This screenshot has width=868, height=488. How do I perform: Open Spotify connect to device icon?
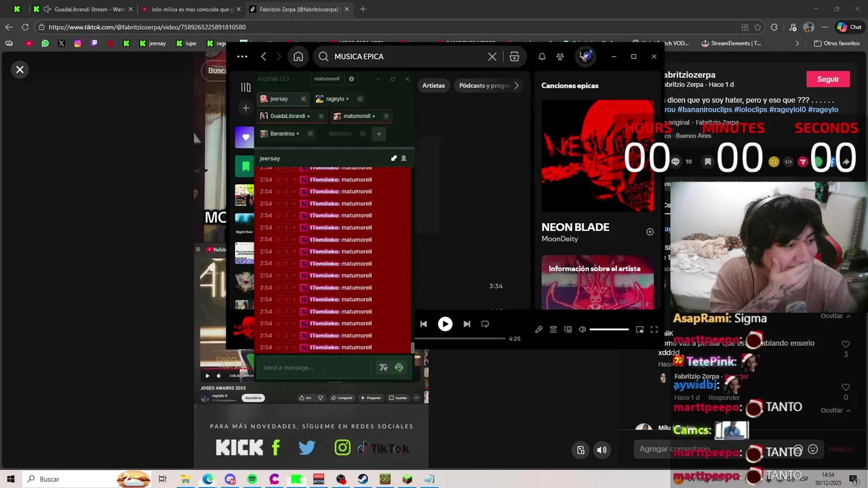tap(568, 329)
